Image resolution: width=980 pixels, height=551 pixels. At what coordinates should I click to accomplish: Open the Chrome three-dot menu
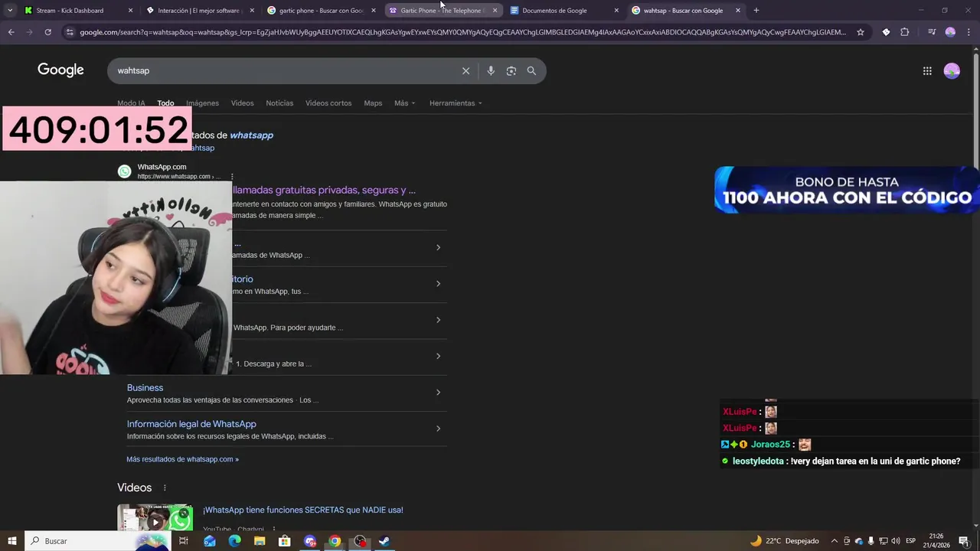pos(969,32)
